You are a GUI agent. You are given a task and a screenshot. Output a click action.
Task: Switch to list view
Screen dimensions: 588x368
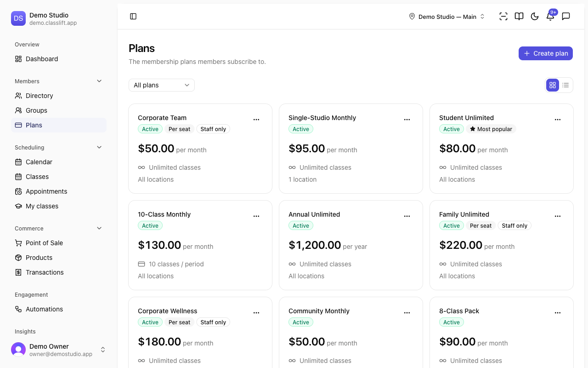[x=565, y=85]
